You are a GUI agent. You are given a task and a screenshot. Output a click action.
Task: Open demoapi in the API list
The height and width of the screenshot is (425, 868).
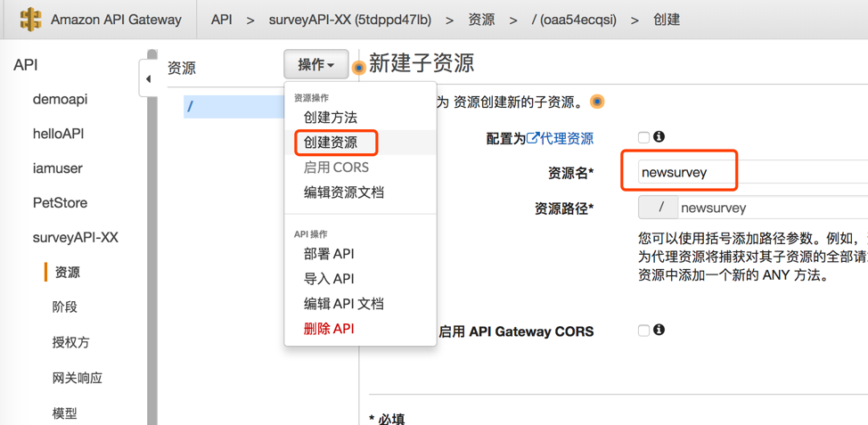click(61, 100)
